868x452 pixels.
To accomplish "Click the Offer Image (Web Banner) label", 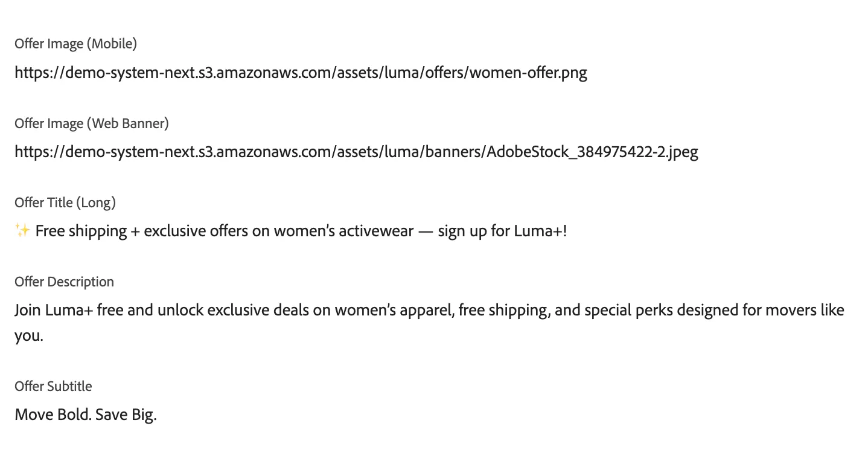I will click(x=92, y=123).
